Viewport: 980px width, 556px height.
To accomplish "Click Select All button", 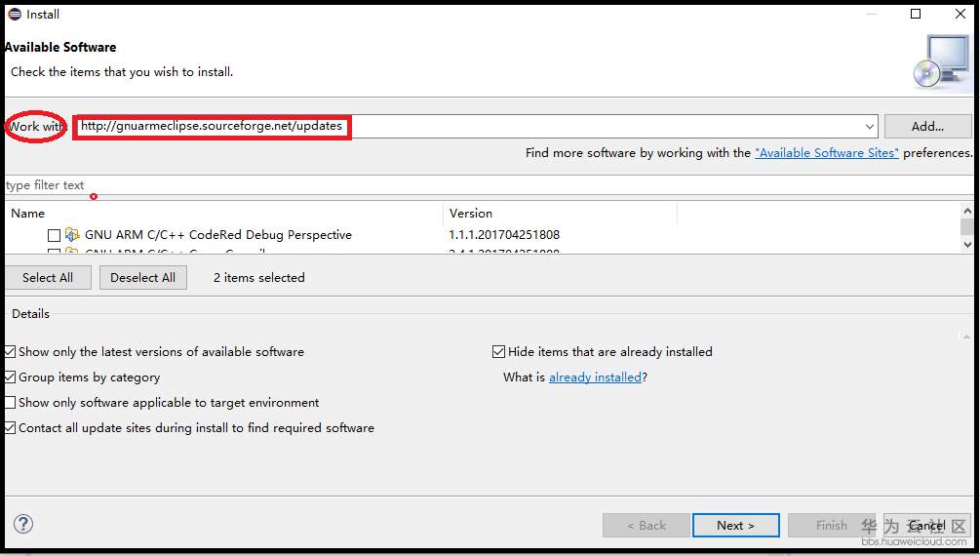I will pos(48,278).
